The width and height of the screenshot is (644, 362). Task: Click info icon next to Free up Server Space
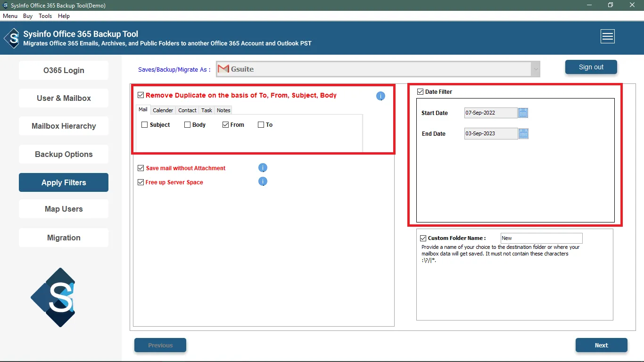tap(263, 181)
